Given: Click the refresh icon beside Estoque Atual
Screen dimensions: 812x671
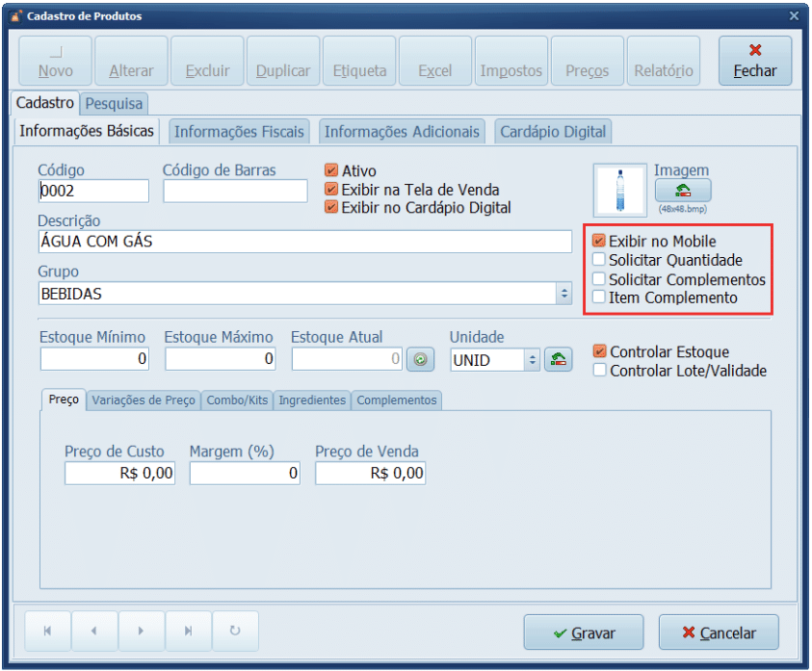Looking at the screenshot, I should coord(420,360).
